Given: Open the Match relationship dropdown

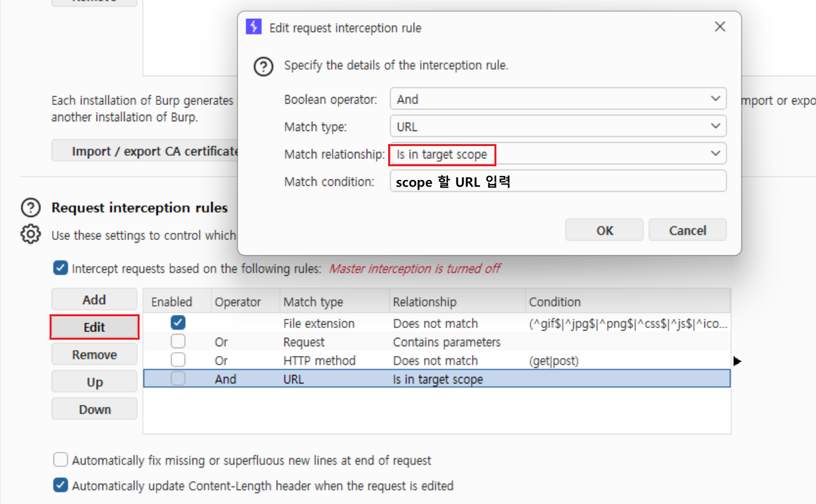Looking at the screenshot, I should [558, 154].
